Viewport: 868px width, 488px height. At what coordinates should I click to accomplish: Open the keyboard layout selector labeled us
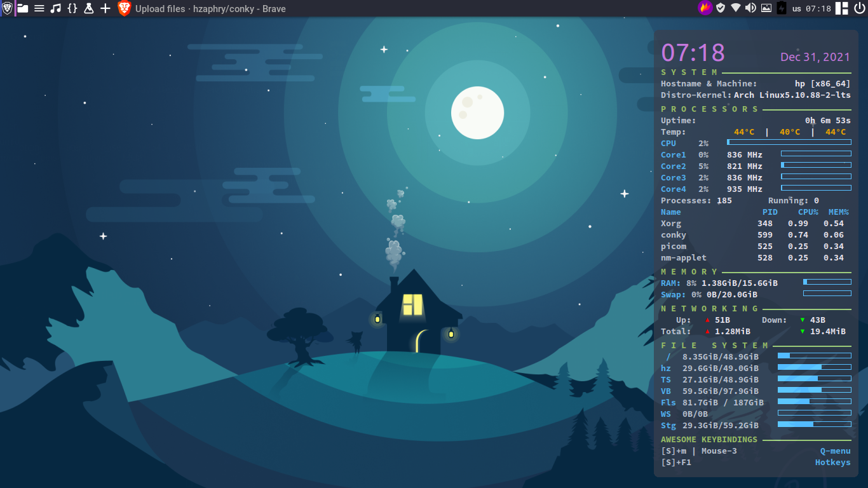[797, 8]
